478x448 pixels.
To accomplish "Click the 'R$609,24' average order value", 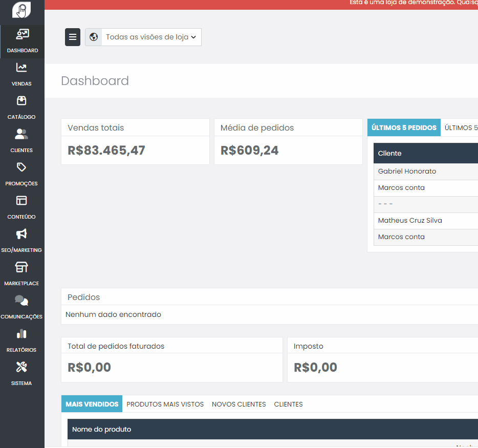I will [x=249, y=151].
